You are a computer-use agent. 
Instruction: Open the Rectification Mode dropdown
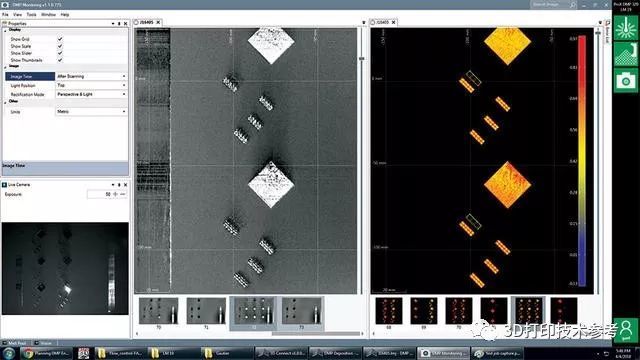click(x=91, y=94)
